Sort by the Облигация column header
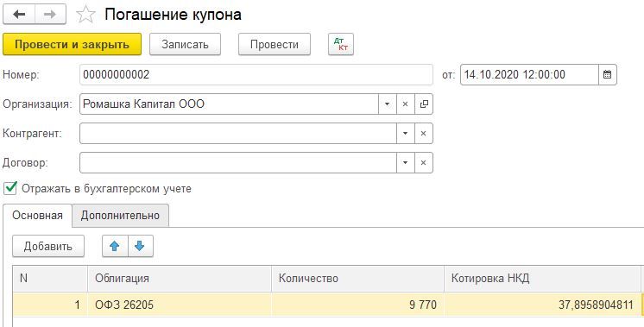Image resolution: width=644 pixels, height=327 pixels. (x=180, y=279)
